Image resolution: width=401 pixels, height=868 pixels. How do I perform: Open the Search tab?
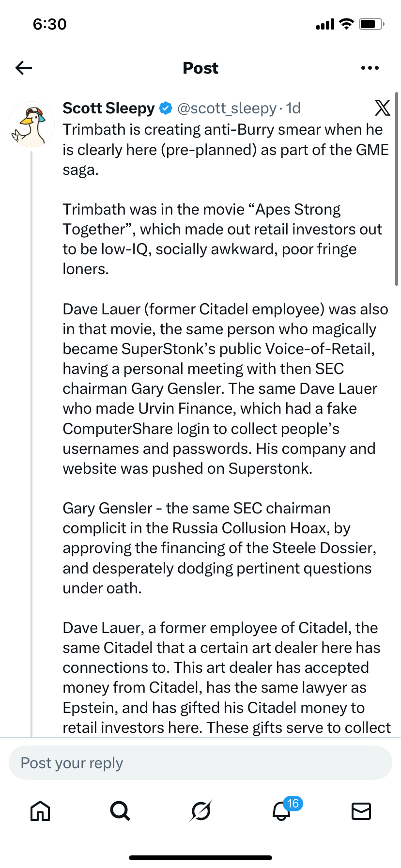tap(120, 810)
